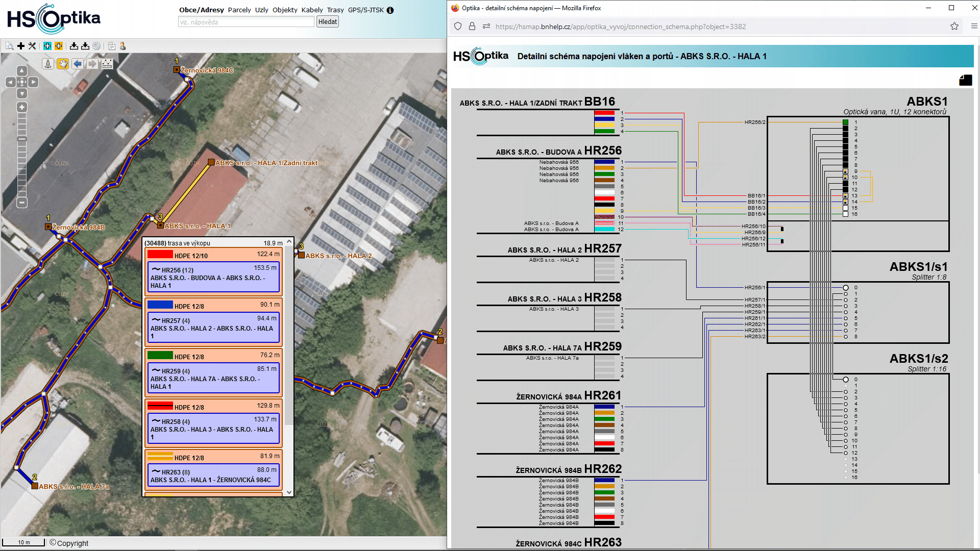Click the Copyright link below map

pyautogui.click(x=72, y=543)
